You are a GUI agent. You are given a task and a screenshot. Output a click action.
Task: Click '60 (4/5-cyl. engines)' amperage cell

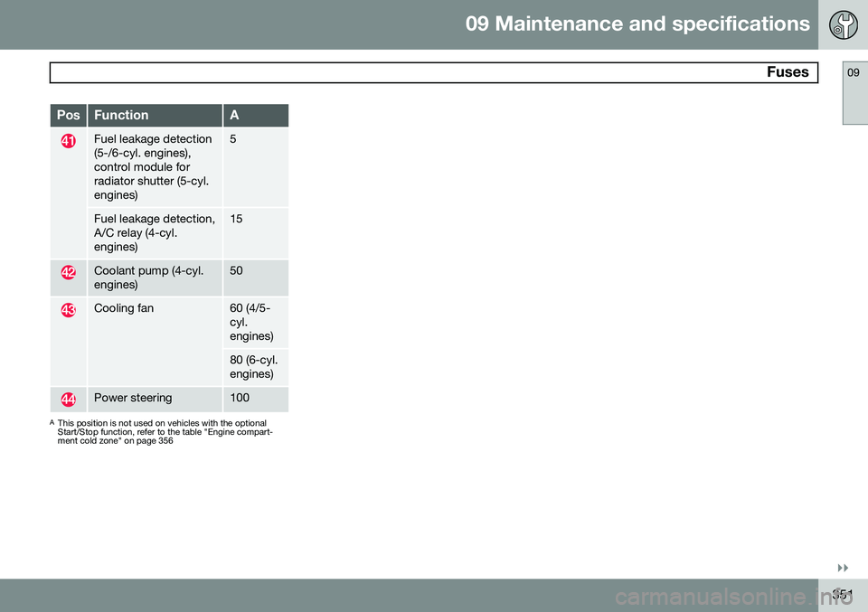pyautogui.click(x=256, y=323)
